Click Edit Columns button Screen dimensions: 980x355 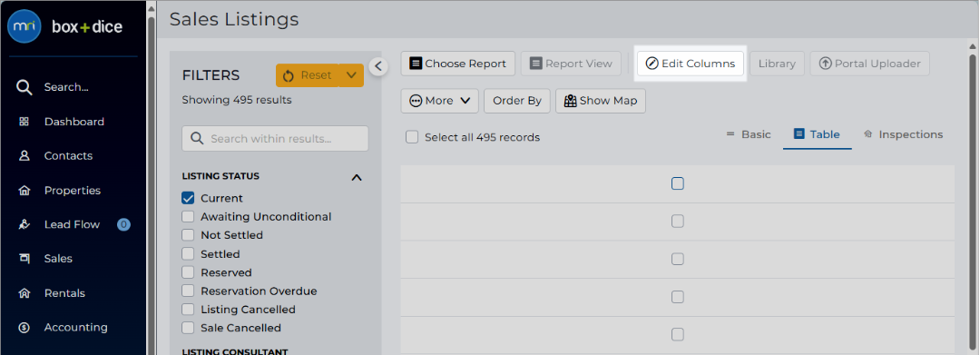click(x=690, y=64)
